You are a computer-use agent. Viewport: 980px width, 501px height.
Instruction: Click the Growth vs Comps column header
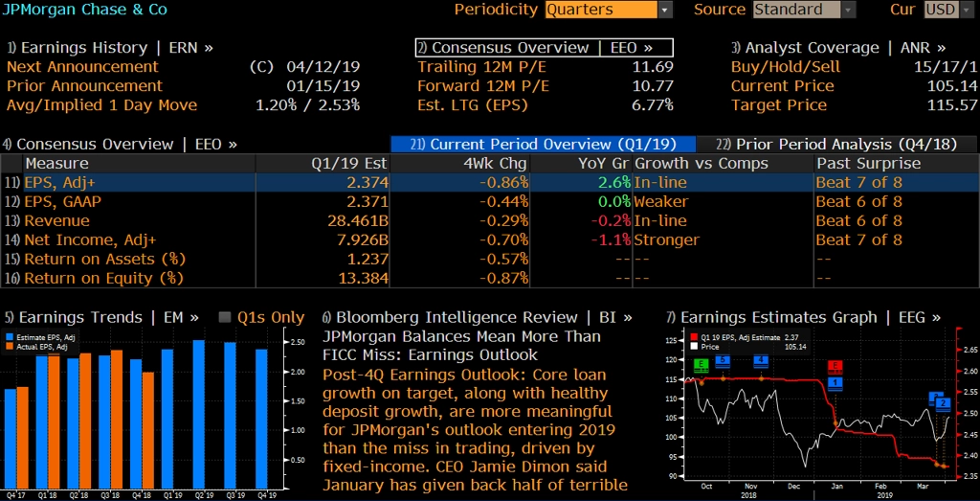(724, 164)
